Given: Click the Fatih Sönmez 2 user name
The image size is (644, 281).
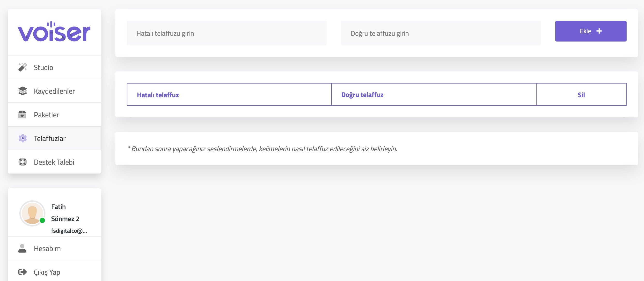Looking at the screenshot, I should tap(65, 213).
